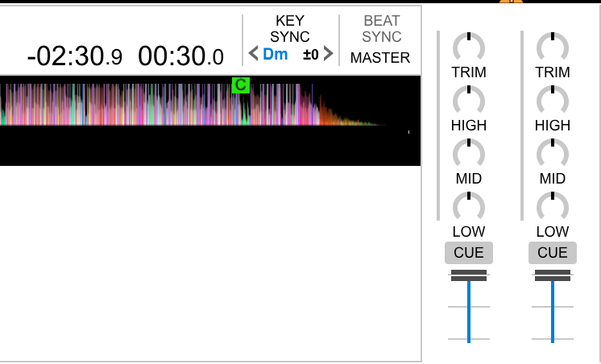Viewport: 601px width, 364px height.
Task: Shift key down with left arrow
Action: pos(253,55)
